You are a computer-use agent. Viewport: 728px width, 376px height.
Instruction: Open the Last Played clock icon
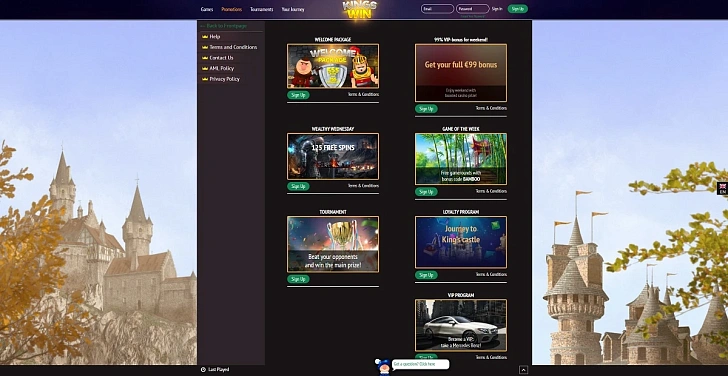(x=203, y=370)
